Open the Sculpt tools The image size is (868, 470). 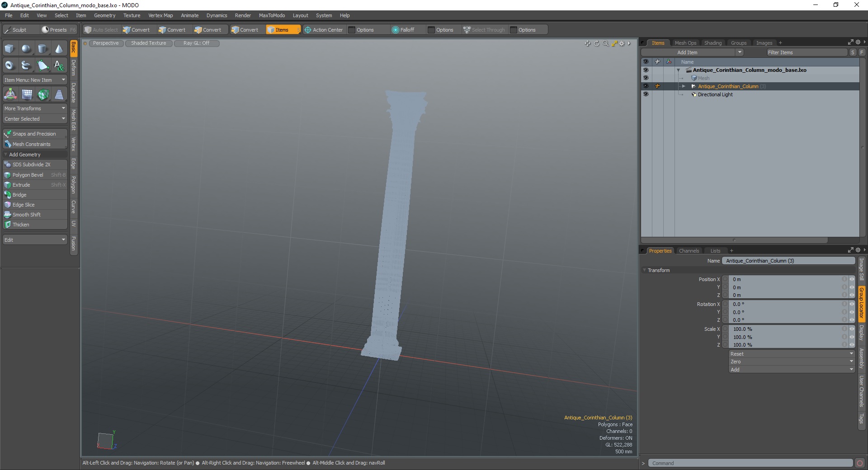(x=20, y=30)
